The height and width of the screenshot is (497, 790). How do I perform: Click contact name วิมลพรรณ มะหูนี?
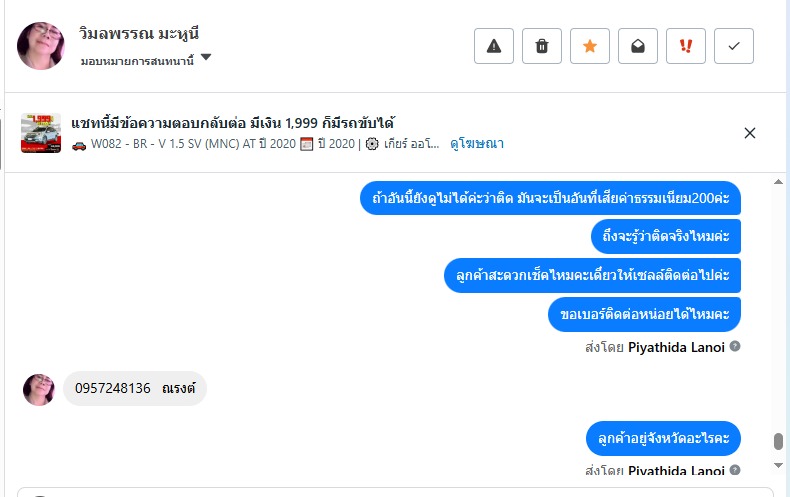(x=139, y=33)
